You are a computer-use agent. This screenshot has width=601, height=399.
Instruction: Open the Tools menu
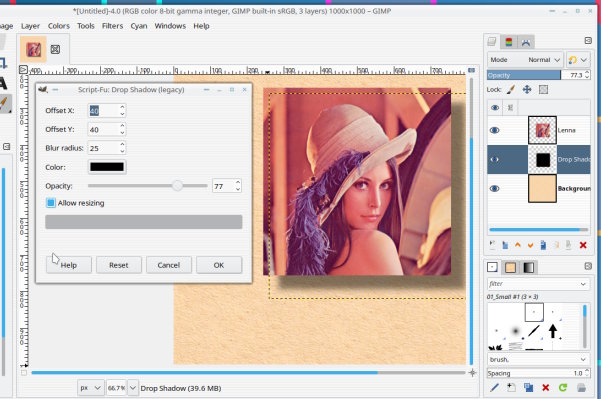point(85,26)
